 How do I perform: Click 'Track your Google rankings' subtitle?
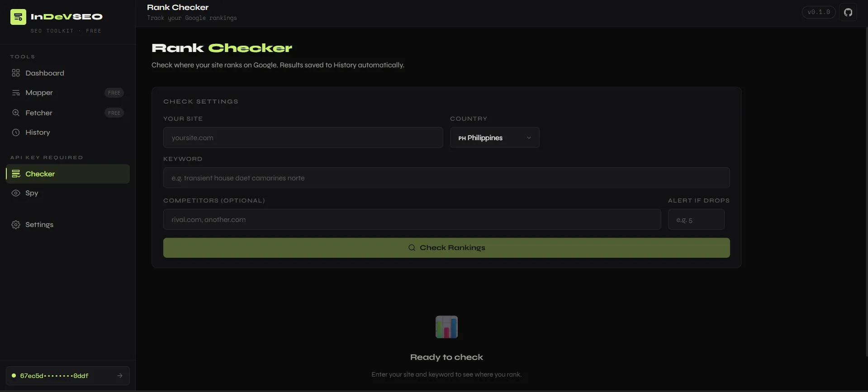coord(192,18)
